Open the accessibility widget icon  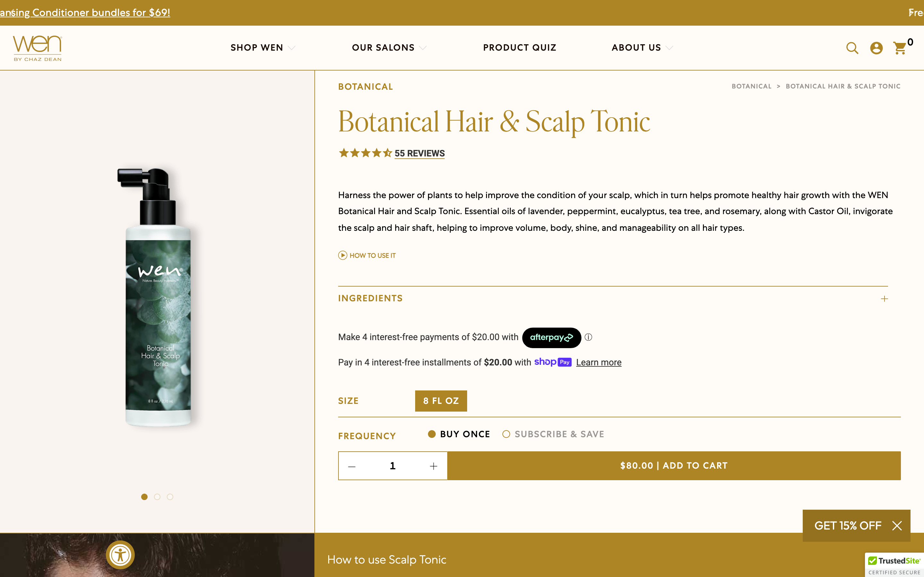tap(120, 555)
